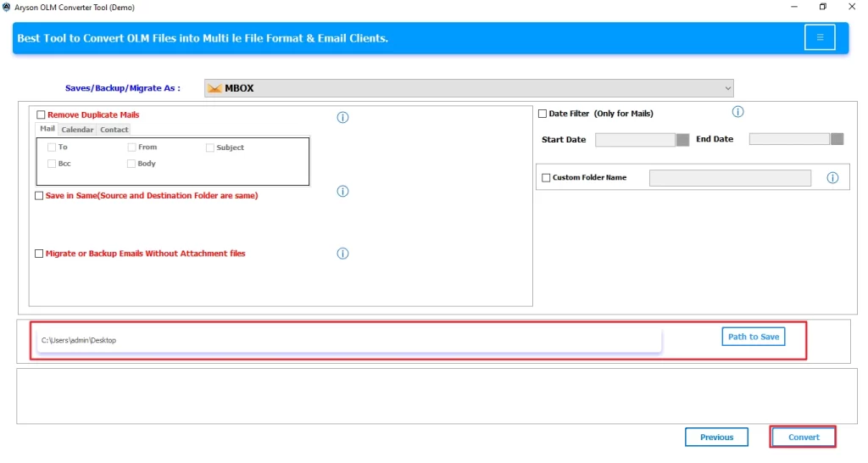
Task: Click info icon beside Save in Same option
Action: tap(342, 191)
